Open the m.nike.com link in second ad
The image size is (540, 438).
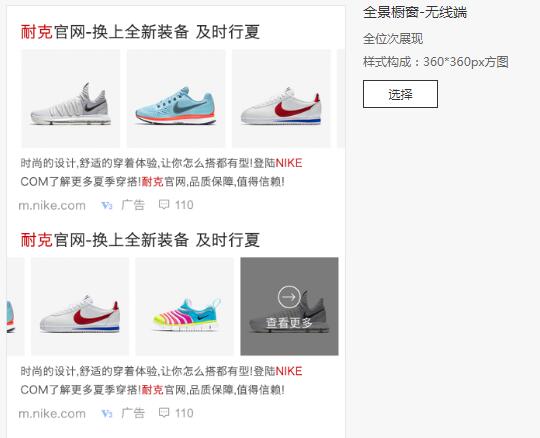point(52,413)
